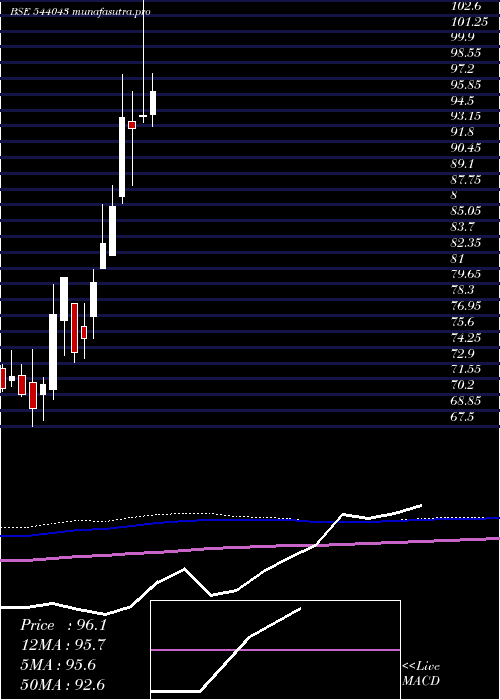Viewport: 500px width, 700px height.
Task: Click the 5MA : 95.6 value
Action: [58, 665]
